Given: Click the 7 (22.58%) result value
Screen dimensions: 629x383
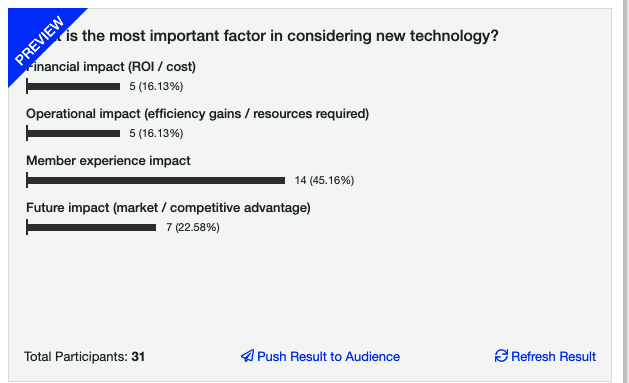Looking at the screenshot, I should pyautogui.click(x=193, y=227).
